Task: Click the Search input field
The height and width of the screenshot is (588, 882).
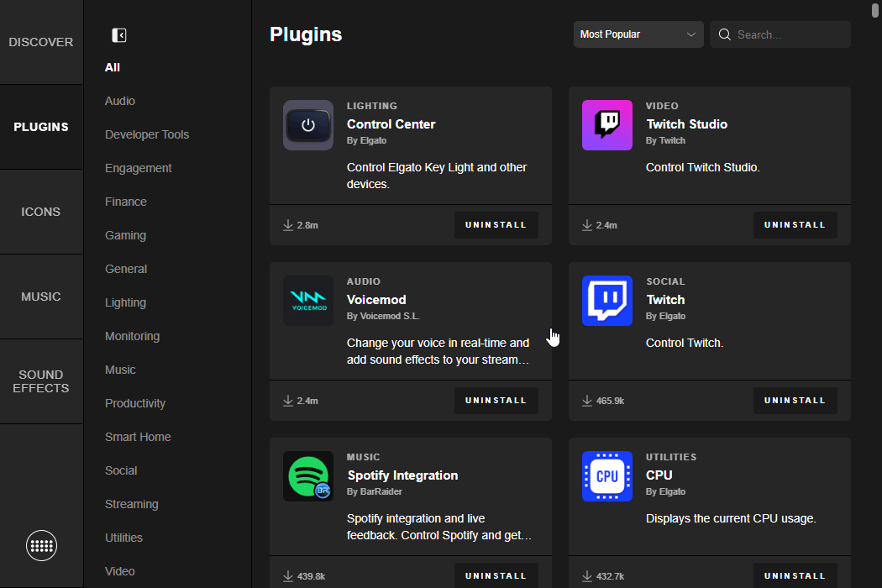Action: [x=780, y=34]
